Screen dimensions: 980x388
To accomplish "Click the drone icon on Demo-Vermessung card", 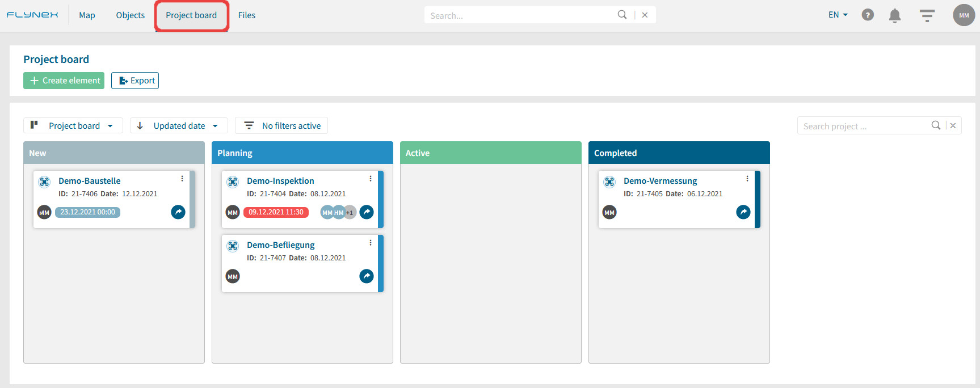I will click(609, 182).
